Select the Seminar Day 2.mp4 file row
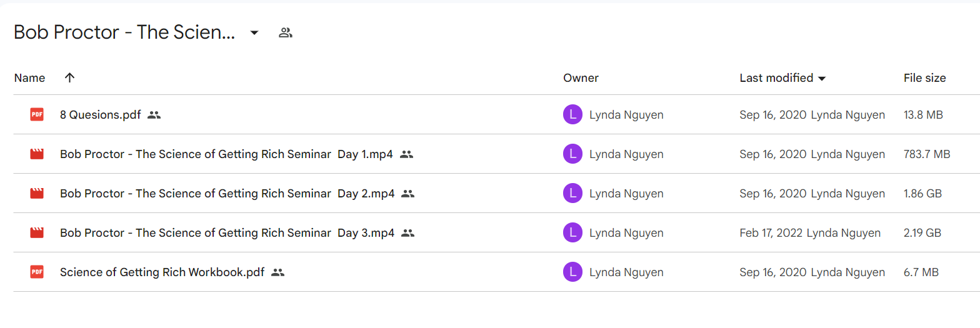 [x=490, y=193]
